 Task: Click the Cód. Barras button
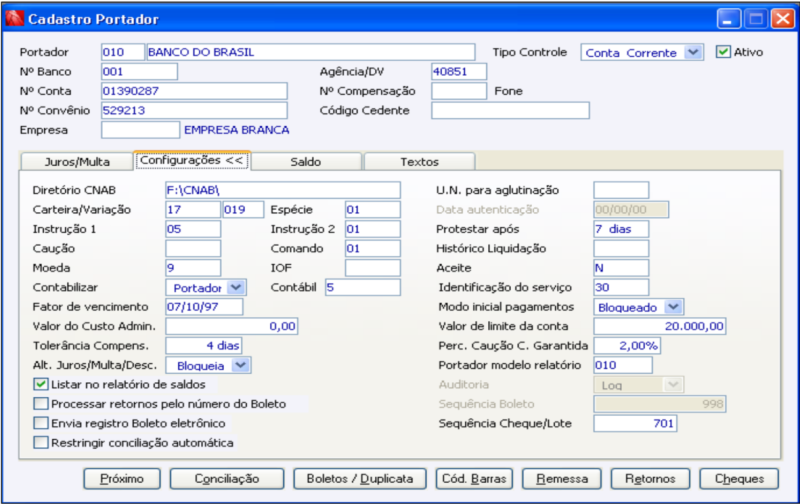(474, 478)
